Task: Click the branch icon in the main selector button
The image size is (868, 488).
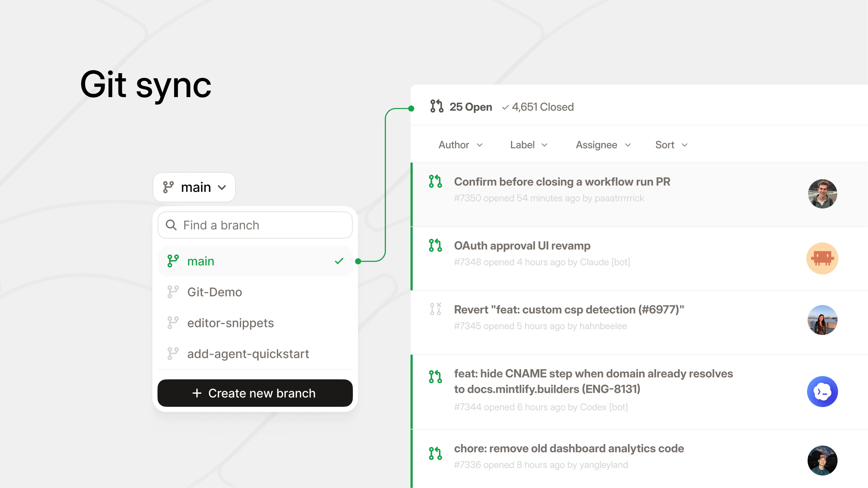Action: click(168, 187)
